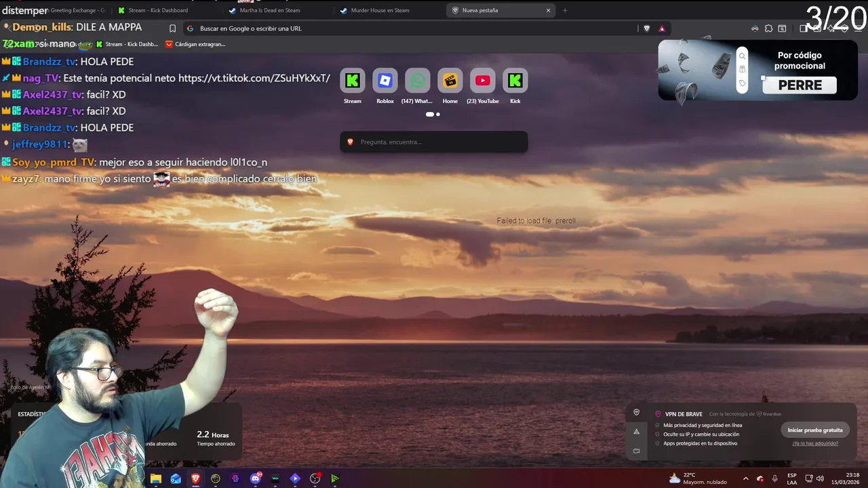Click the 2.2 Horas time saved stat
Viewport: 868px width, 488px height.
click(216, 439)
